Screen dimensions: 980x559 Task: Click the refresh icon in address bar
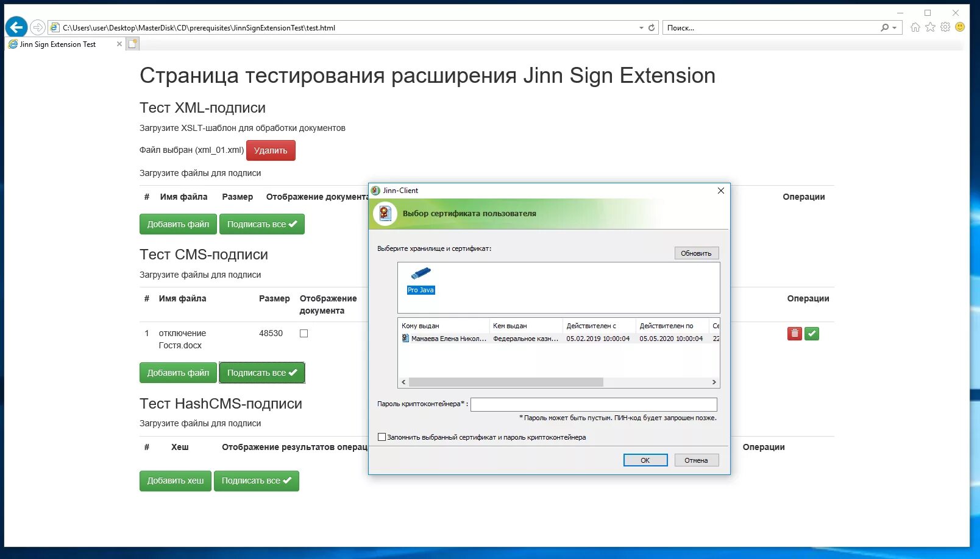click(652, 27)
